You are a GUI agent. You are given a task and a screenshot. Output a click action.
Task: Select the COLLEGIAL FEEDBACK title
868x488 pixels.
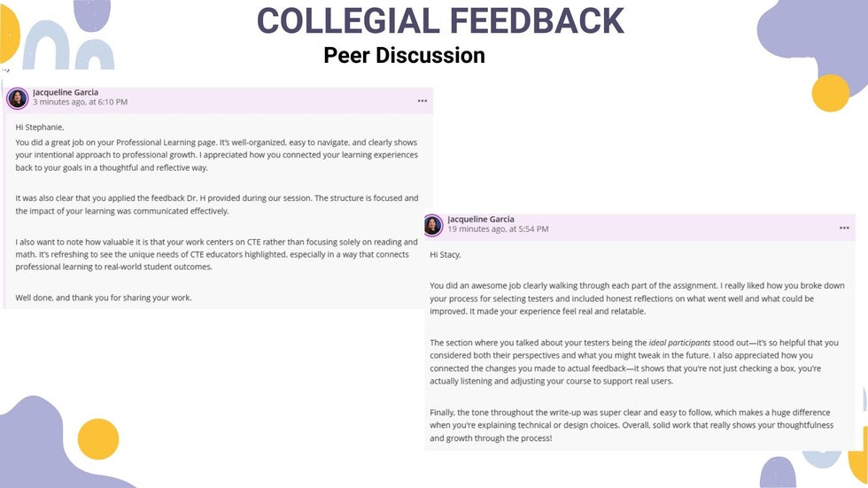[x=440, y=21]
